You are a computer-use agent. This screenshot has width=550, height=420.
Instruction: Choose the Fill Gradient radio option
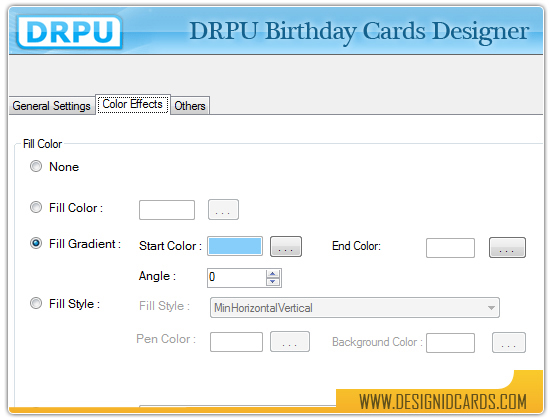(x=36, y=243)
